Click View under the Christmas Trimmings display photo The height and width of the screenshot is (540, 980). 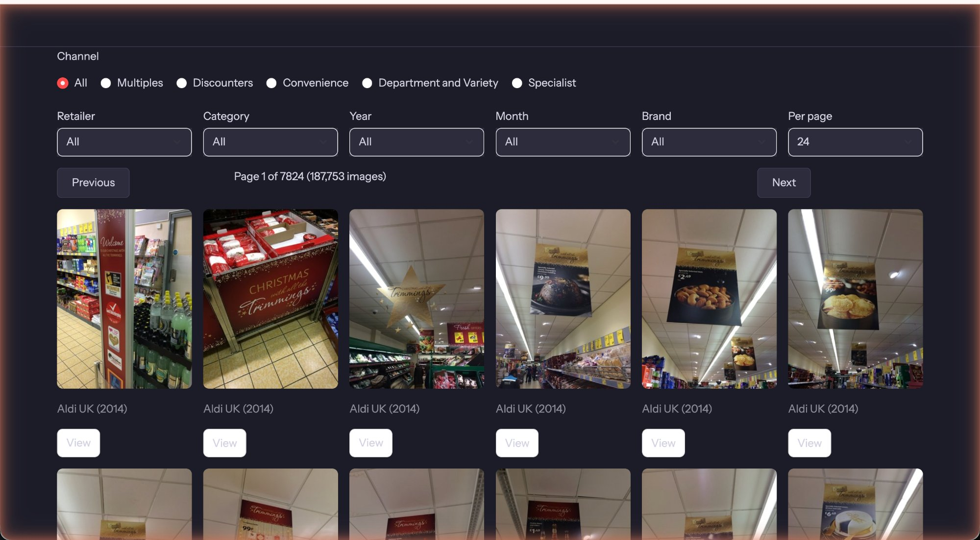pos(224,443)
